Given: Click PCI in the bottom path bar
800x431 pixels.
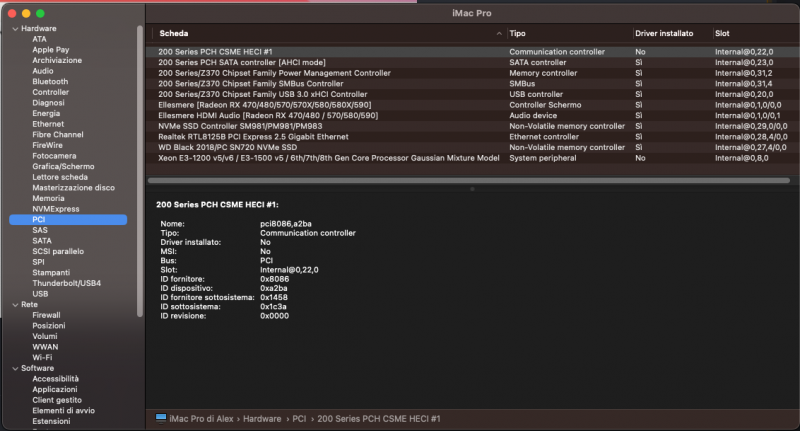Looking at the screenshot, I should [299, 419].
